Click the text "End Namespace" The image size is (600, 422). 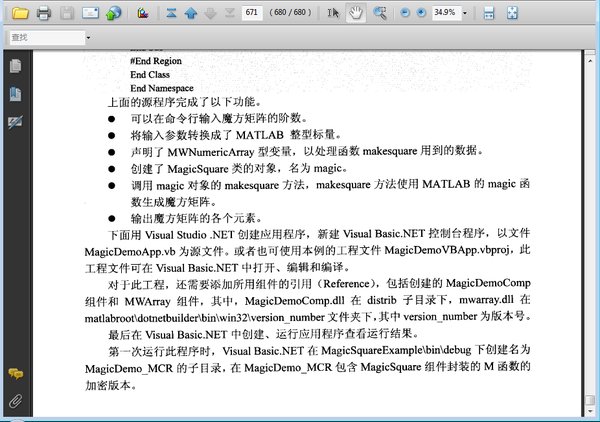(x=162, y=88)
